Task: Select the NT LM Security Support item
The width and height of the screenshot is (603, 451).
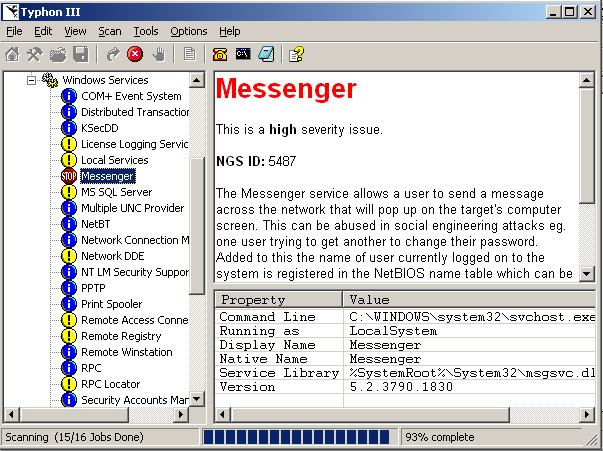Action: pos(135,272)
